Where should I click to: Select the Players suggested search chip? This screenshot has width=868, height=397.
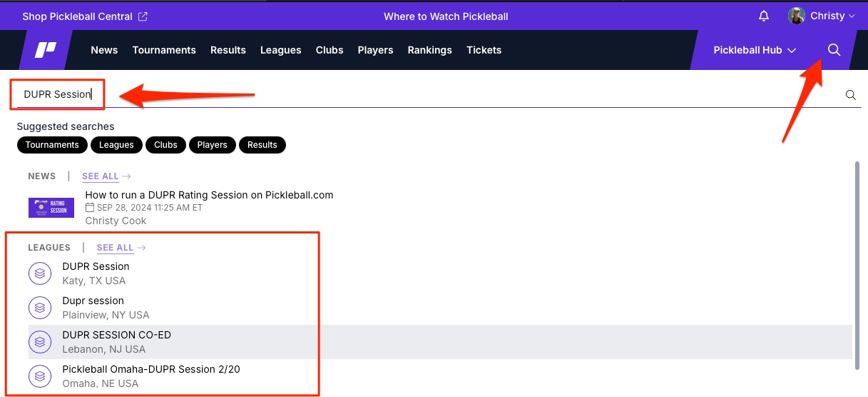[x=212, y=145]
